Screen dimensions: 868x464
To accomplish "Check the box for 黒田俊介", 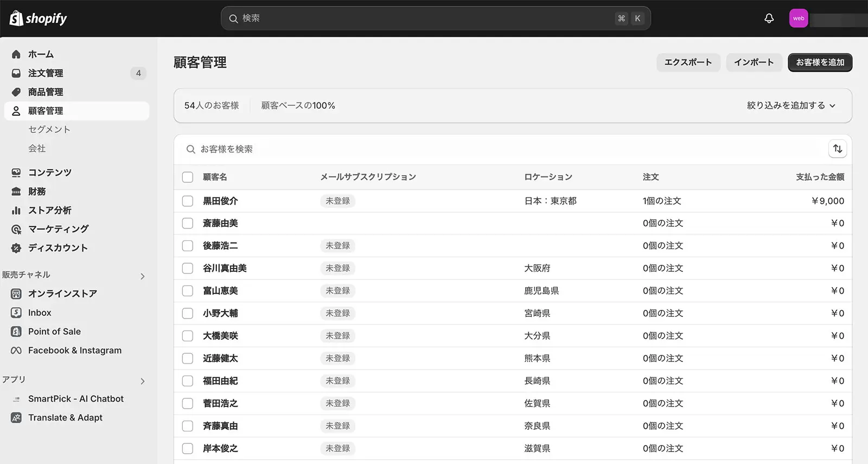I will coord(188,201).
